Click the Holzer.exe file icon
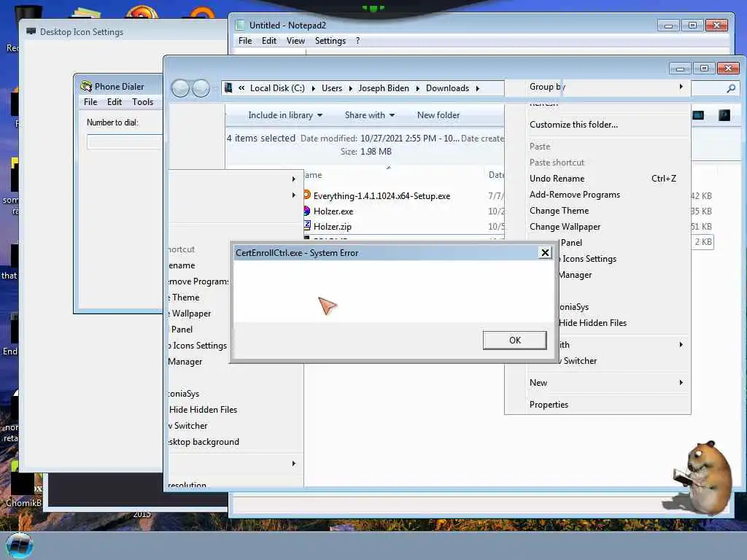Screen dimensions: 747x560 pos(307,211)
